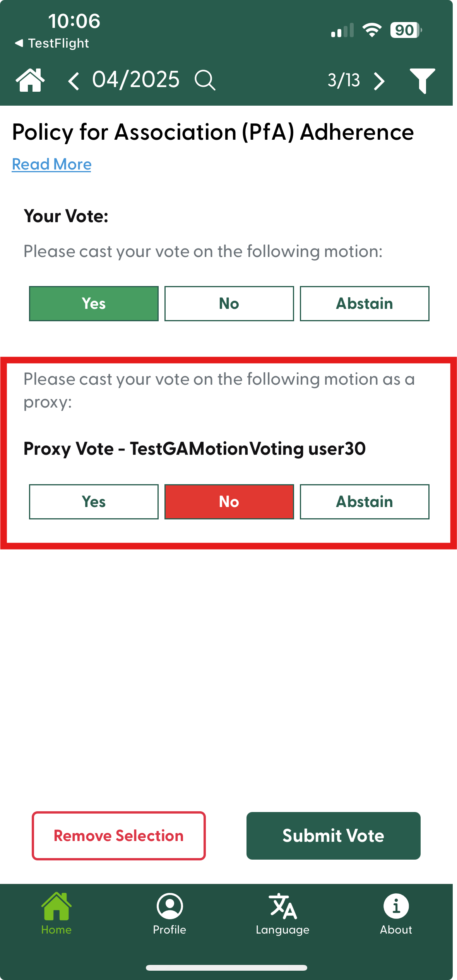
Task: Advance to the next motion with the right chevron
Action: coord(379,81)
